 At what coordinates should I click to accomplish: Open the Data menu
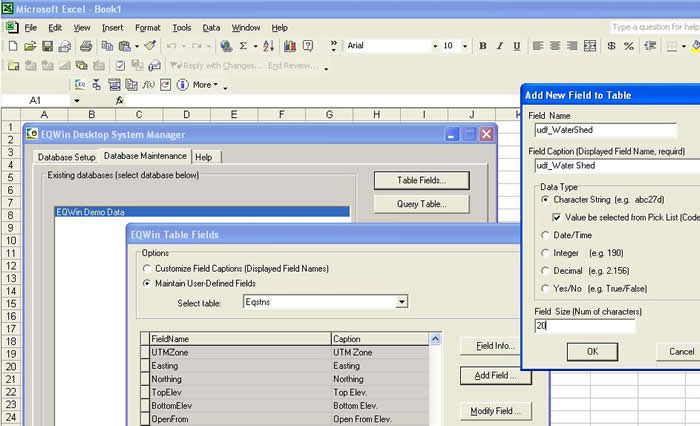click(211, 27)
